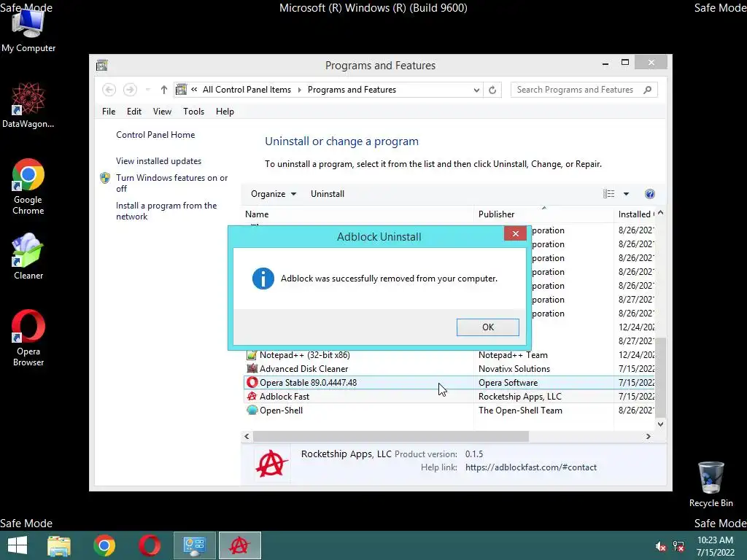Image resolution: width=747 pixels, height=560 pixels.
Task: Open My Computer desktop icon
Action: (x=28, y=29)
